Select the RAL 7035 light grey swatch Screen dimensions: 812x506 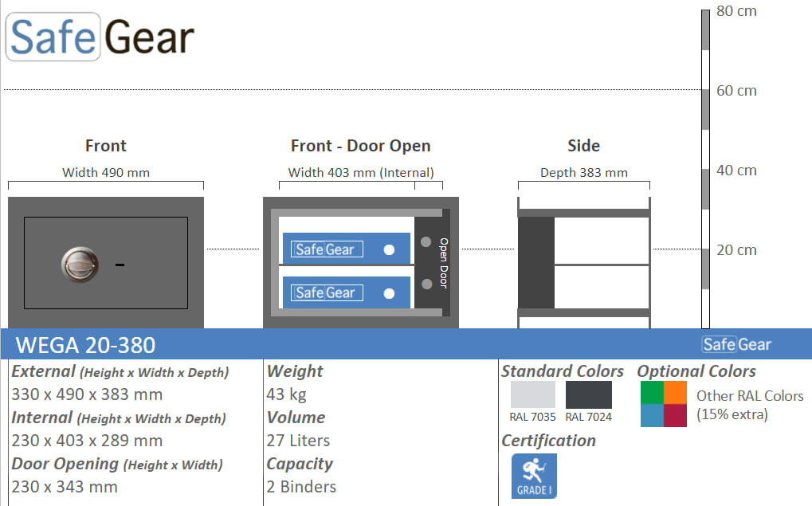pos(533,394)
